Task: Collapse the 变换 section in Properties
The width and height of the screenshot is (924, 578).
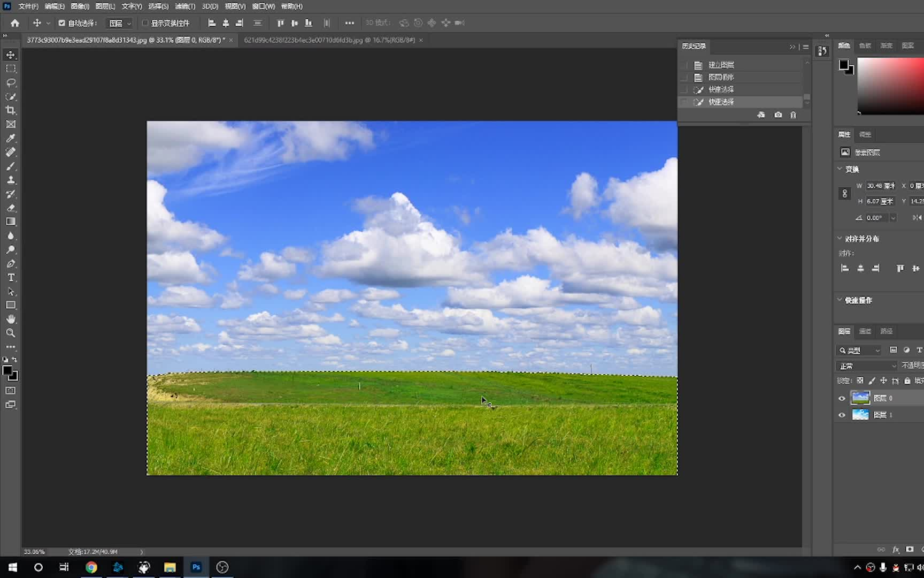Action: pos(840,169)
